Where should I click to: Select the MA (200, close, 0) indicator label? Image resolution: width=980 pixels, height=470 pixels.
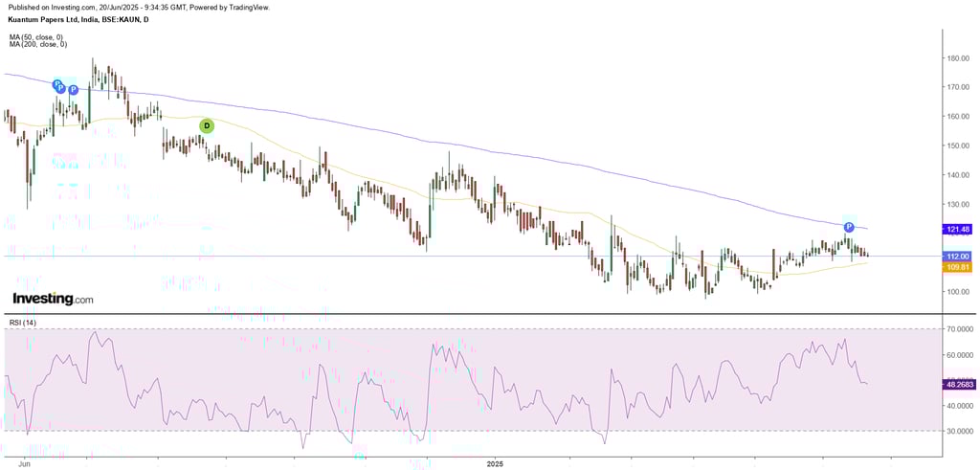coord(38,44)
